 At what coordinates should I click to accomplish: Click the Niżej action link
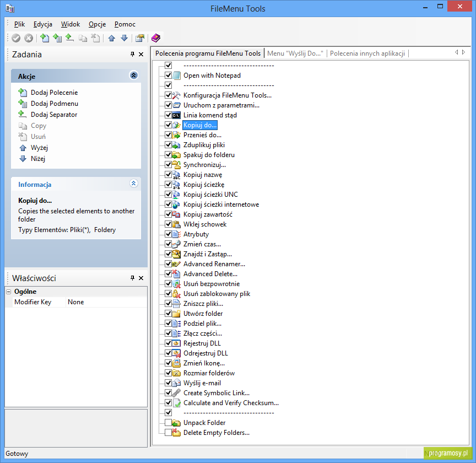(x=38, y=159)
